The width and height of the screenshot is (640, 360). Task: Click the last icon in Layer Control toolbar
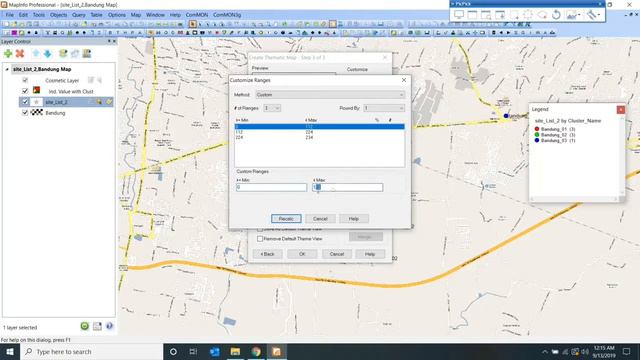coord(87,53)
